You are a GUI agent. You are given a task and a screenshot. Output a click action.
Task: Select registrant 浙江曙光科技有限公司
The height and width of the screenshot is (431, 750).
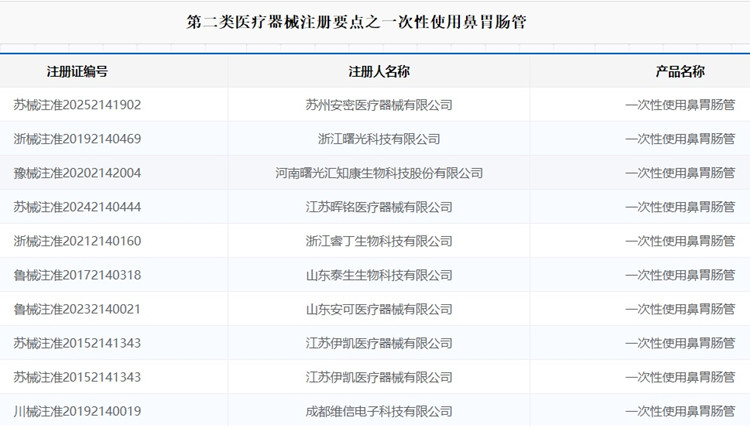pos(379,139)
